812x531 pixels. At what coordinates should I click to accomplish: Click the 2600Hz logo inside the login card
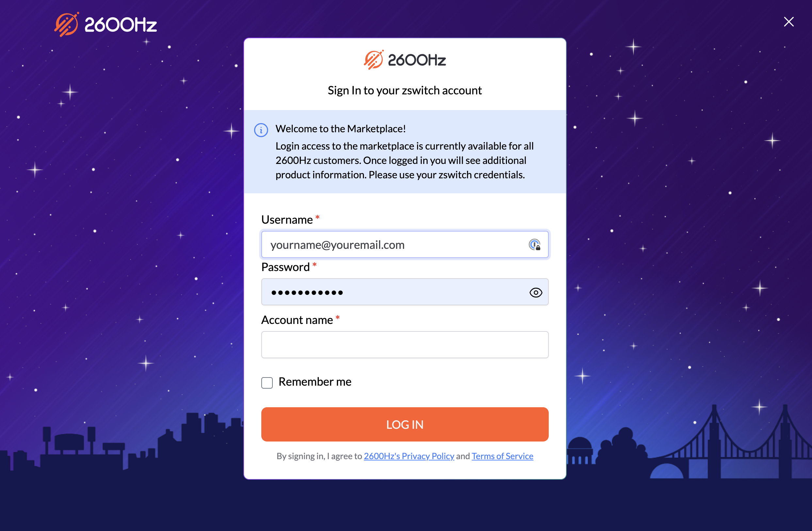[405, 60]
